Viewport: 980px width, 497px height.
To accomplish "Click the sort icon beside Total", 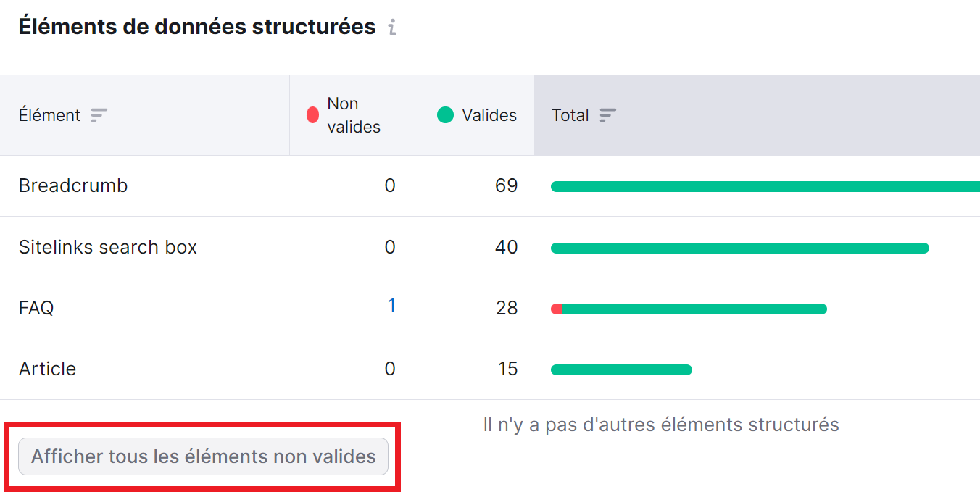I will (607, 114).
